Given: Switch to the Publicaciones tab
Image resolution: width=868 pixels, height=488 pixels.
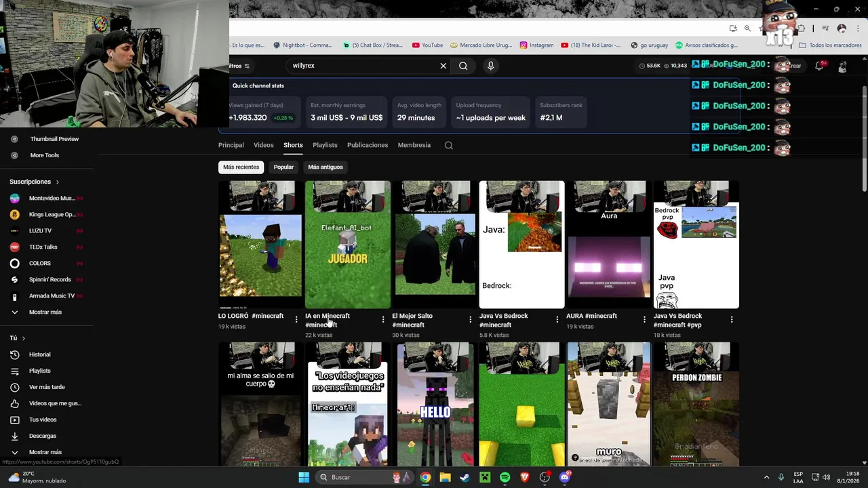Looking at the screenshot, I should (x=368, y=145).
